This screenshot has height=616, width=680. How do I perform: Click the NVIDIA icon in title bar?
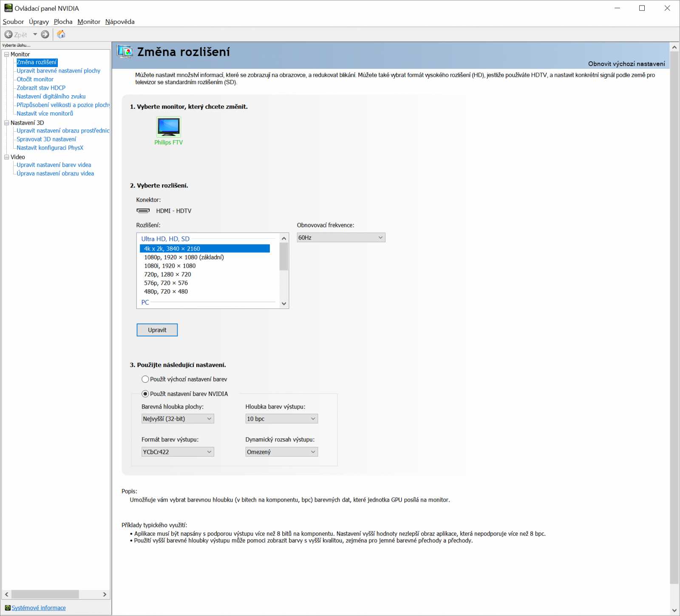(x=8, y=8)
